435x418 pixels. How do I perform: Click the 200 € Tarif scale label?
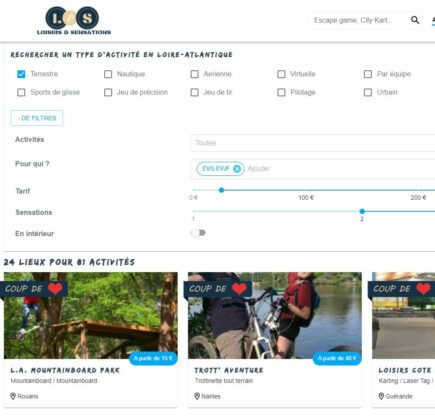point(418,198)
